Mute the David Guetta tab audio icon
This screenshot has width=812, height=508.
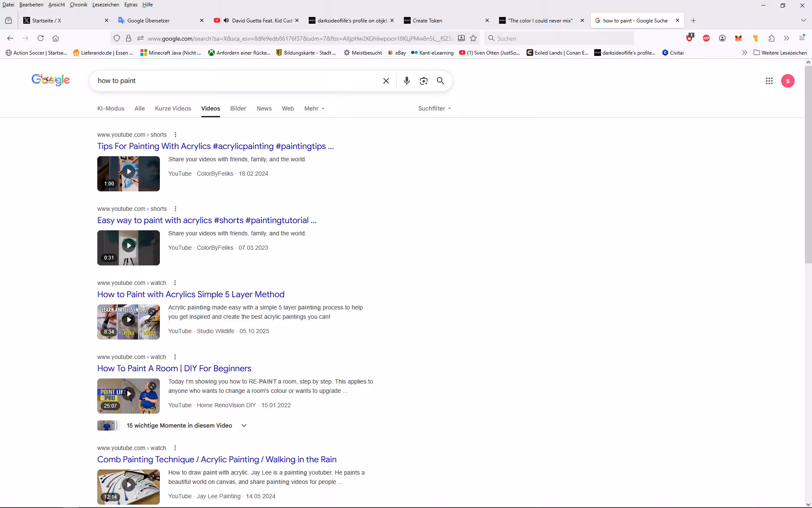[x=226, y=20]
